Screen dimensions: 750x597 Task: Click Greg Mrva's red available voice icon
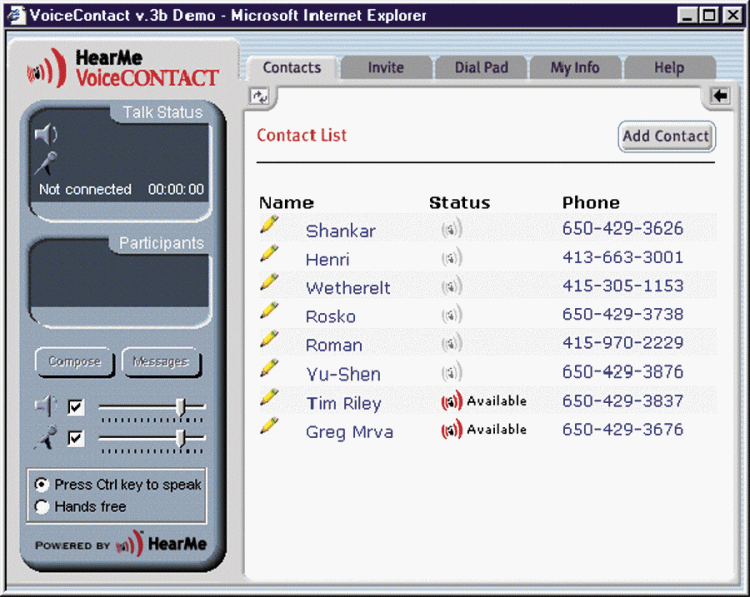pos(452,430)
